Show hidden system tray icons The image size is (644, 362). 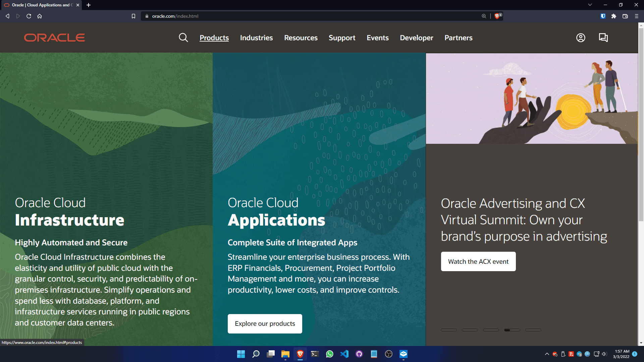[547, 354]
